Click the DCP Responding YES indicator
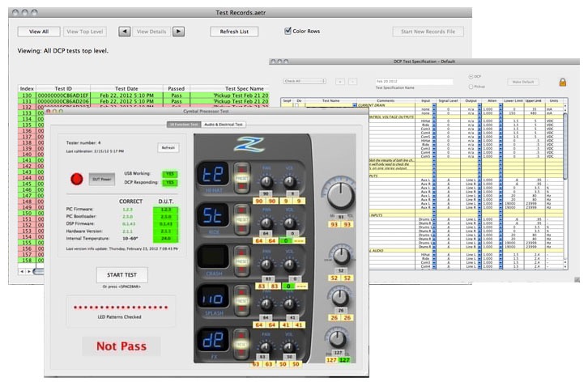This screenshot has height=386, width=588. point(170,183)
